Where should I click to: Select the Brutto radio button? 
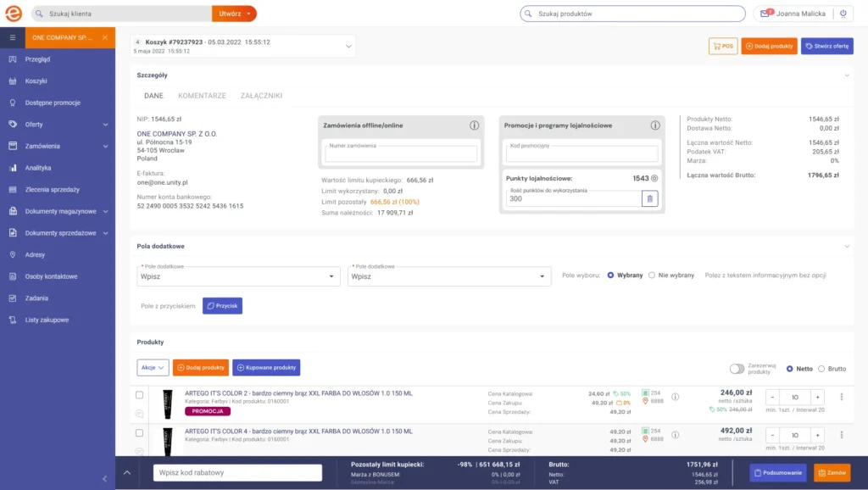(x=821, y=369)
